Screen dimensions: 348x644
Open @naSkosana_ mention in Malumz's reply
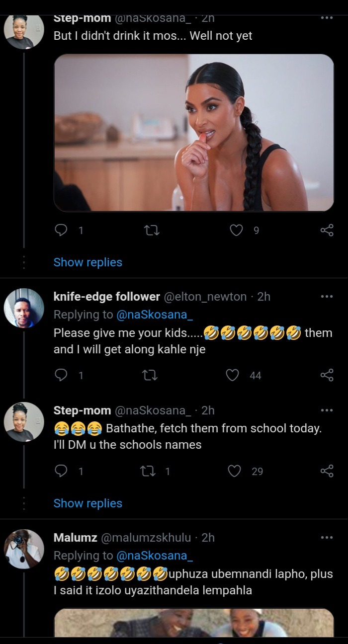point(155,556)
